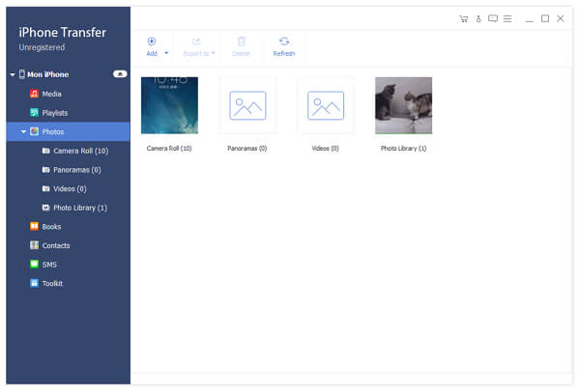
Task: Click the Photos colorful icon
Action: (x=34, y=131)
